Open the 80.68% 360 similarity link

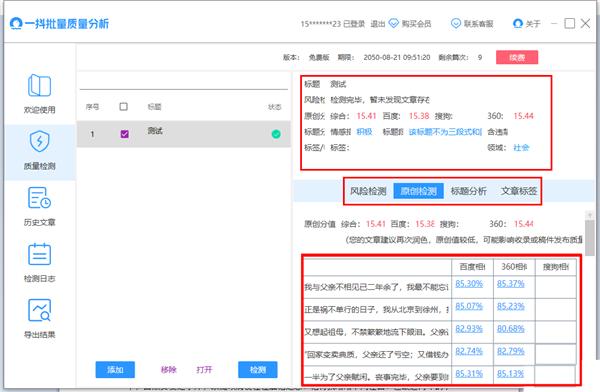(510, 329)
